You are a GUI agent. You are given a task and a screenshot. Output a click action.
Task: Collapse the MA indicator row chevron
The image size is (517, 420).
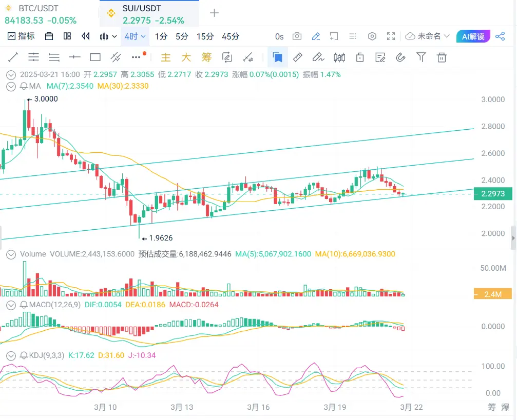(x=11, y=87)
